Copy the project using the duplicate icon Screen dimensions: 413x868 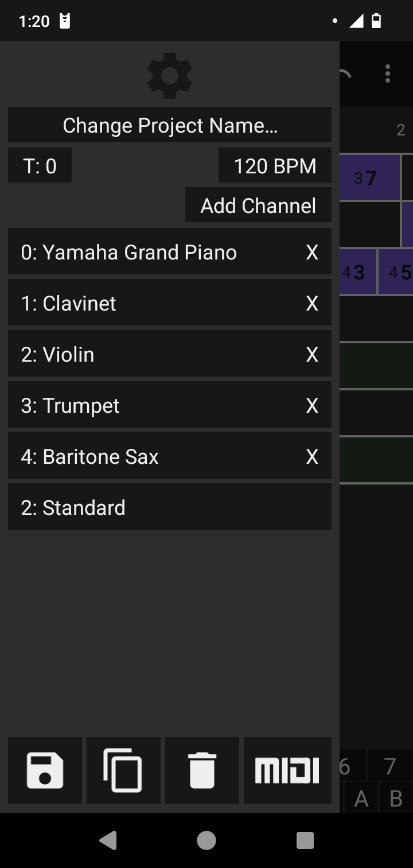coord(123,770)
